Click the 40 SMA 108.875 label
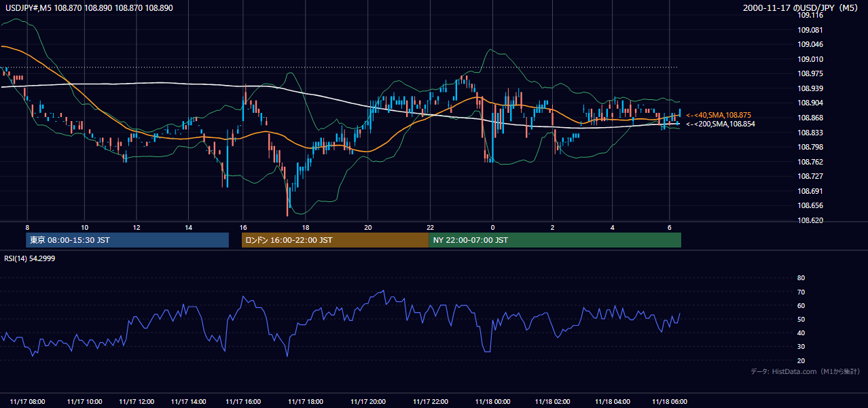 pyautogui.click(x=719, y=115)
